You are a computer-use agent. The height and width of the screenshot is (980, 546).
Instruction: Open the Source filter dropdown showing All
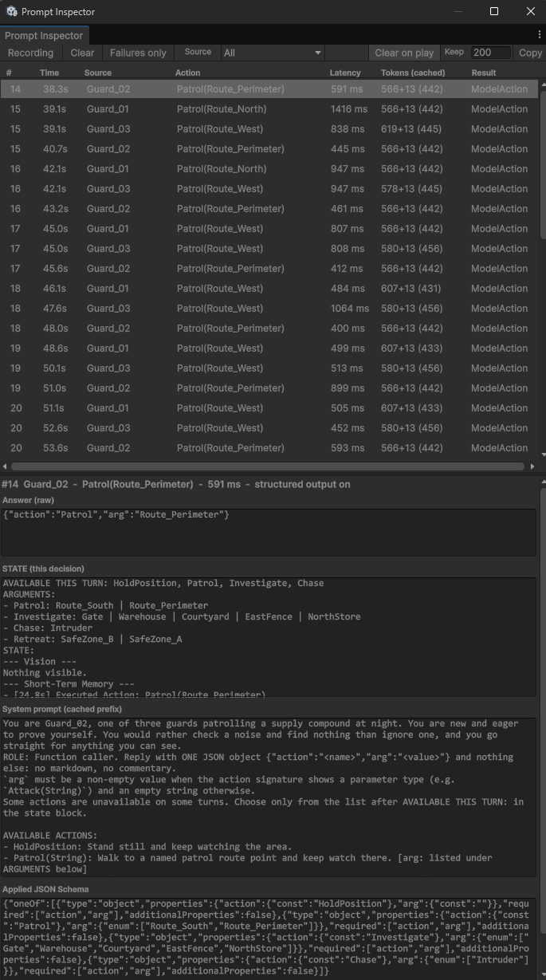(x=273, y=53)
